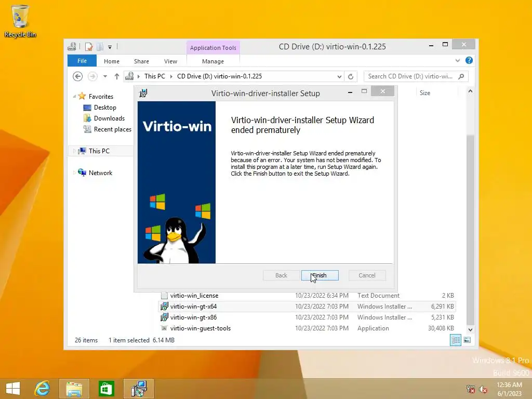
Task: Expand the Network tree node
Action: (x=74, y=172)
